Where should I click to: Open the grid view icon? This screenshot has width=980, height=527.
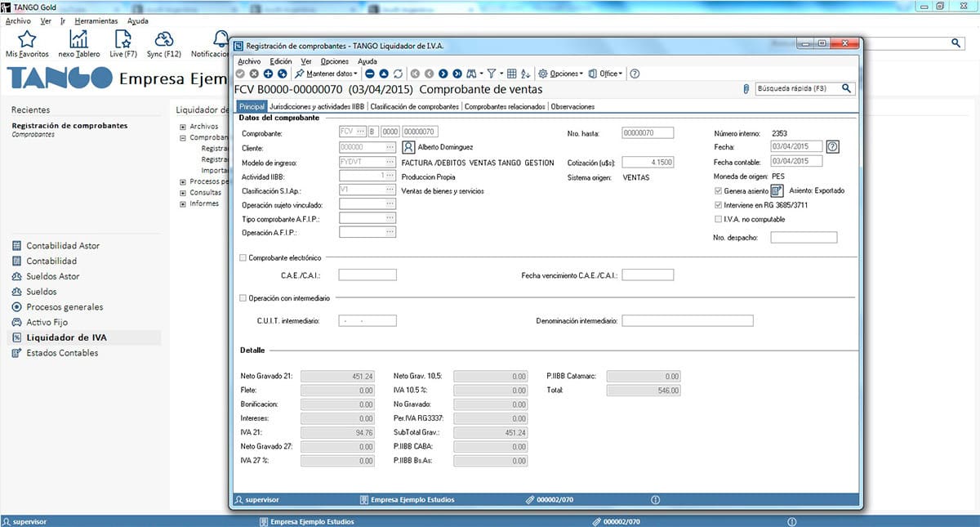pyautogui.click(x=512, y=74)
